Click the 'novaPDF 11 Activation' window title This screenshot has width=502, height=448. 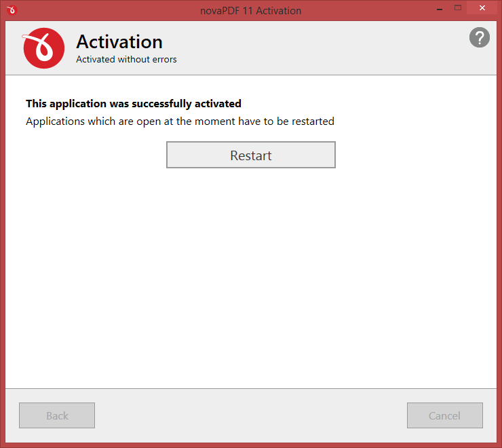coord(251,11)
